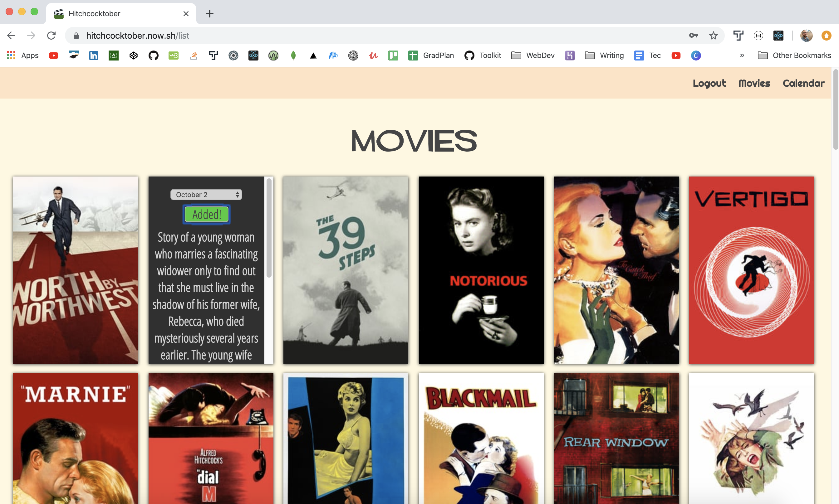The width and height of the screenshot is (839, 504).
Task: View the site lock security info
Action: [x=76, y=36]
